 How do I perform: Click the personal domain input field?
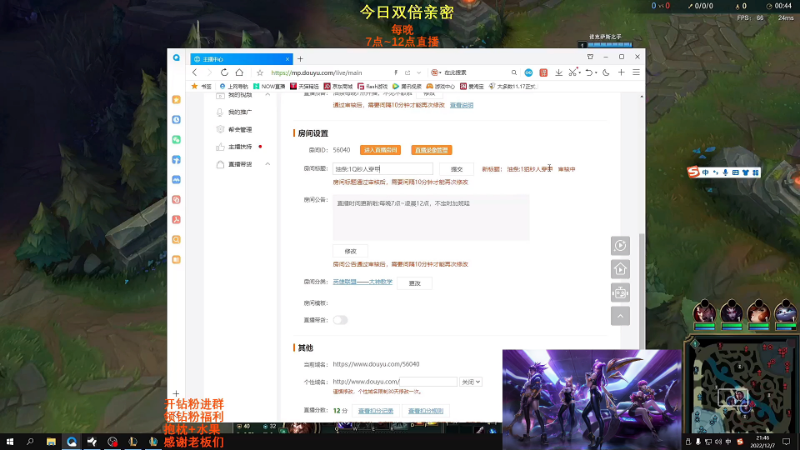coord(428,382)
